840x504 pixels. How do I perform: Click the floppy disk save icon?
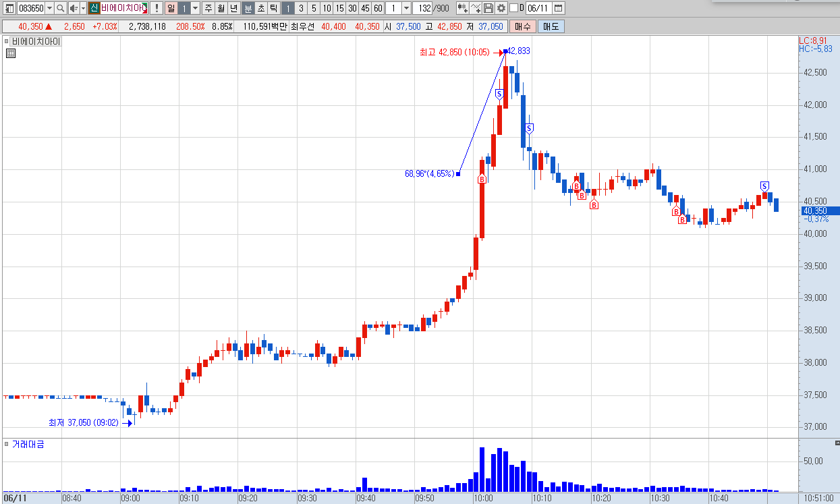(x=488, y=8)
